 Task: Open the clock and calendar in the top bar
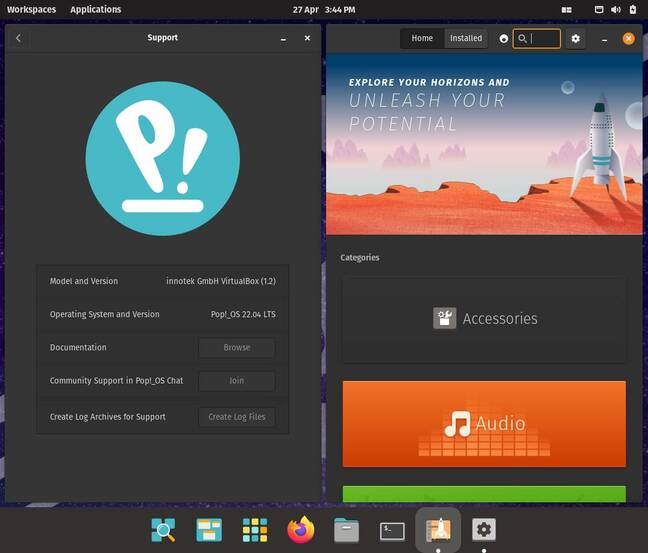[324, 10]
